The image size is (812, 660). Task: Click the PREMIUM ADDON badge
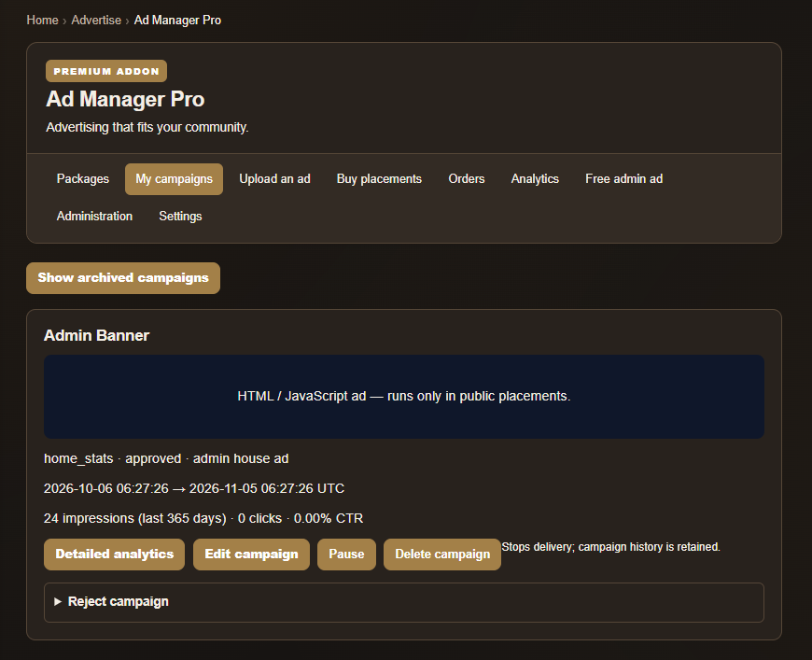106,72
